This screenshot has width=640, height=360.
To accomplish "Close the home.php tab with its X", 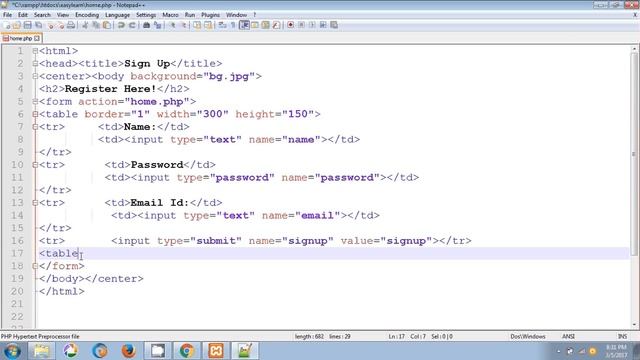I will pyautogui.click(x=37, y=38).
